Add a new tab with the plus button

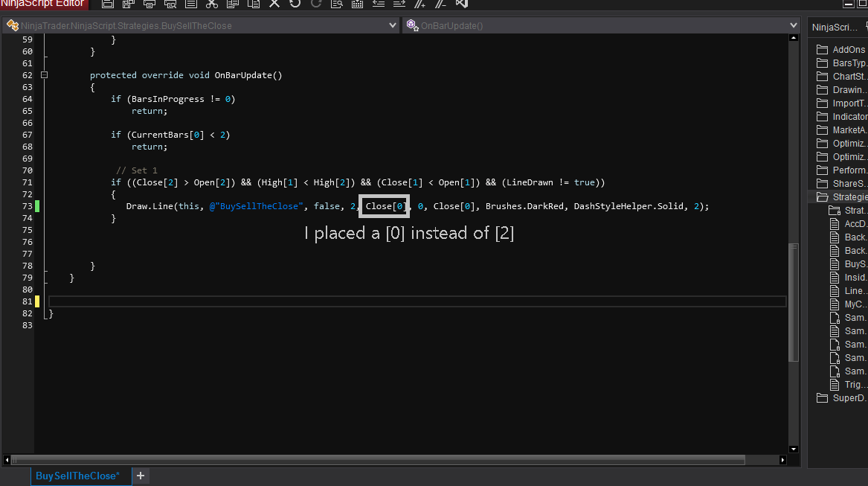pos(141,476)
